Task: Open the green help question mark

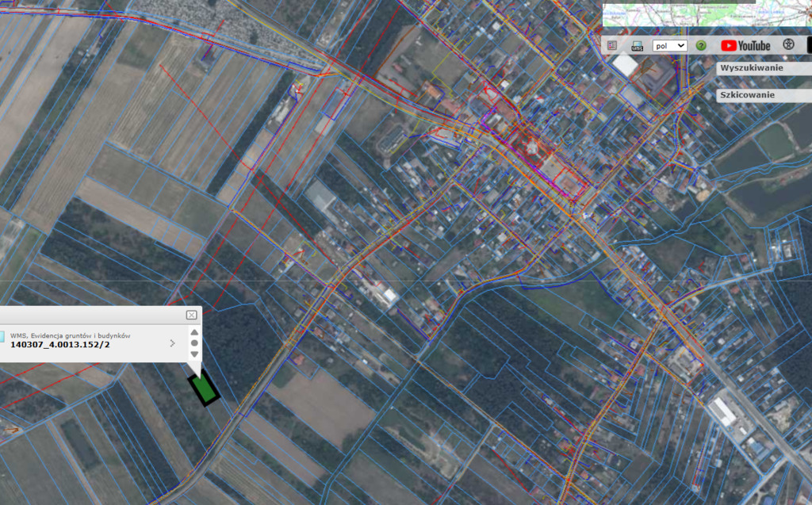Action: click(701, 45)
